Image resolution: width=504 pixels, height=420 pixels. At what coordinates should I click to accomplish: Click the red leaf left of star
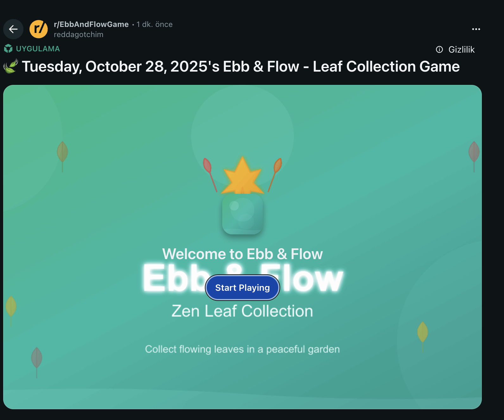point(210,175)
